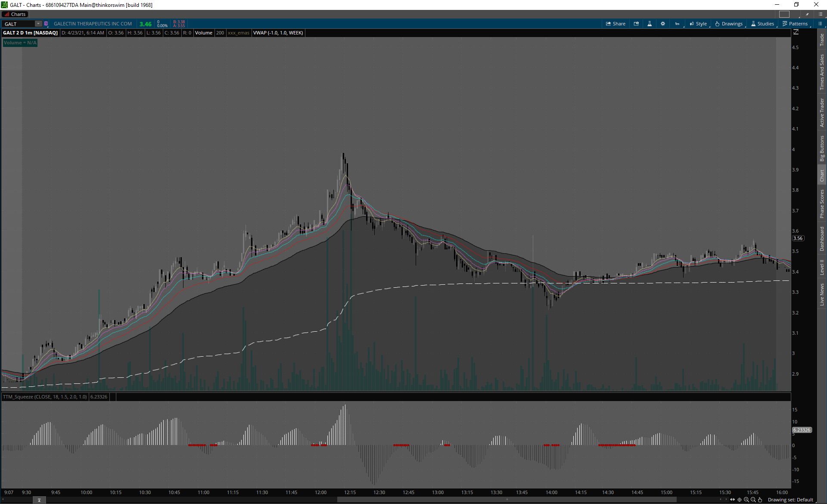Click the Drawing set: Default selector
This screenshot has width=827, height=504.
[x=790, y=500]
